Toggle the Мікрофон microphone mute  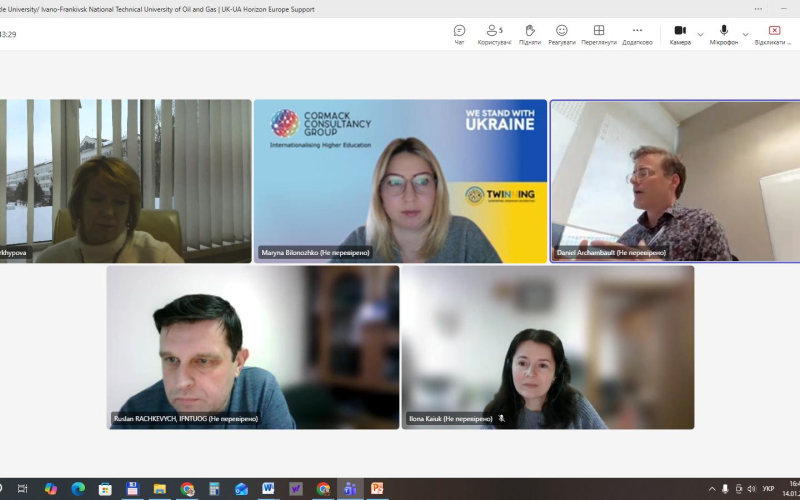coord(724,34)
